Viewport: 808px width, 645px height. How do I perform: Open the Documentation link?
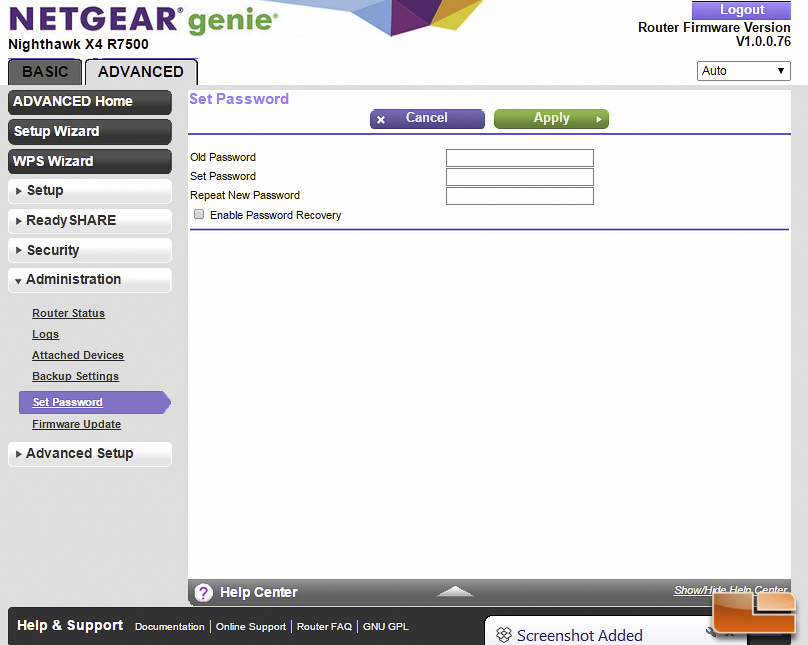[x=170, y=626]
